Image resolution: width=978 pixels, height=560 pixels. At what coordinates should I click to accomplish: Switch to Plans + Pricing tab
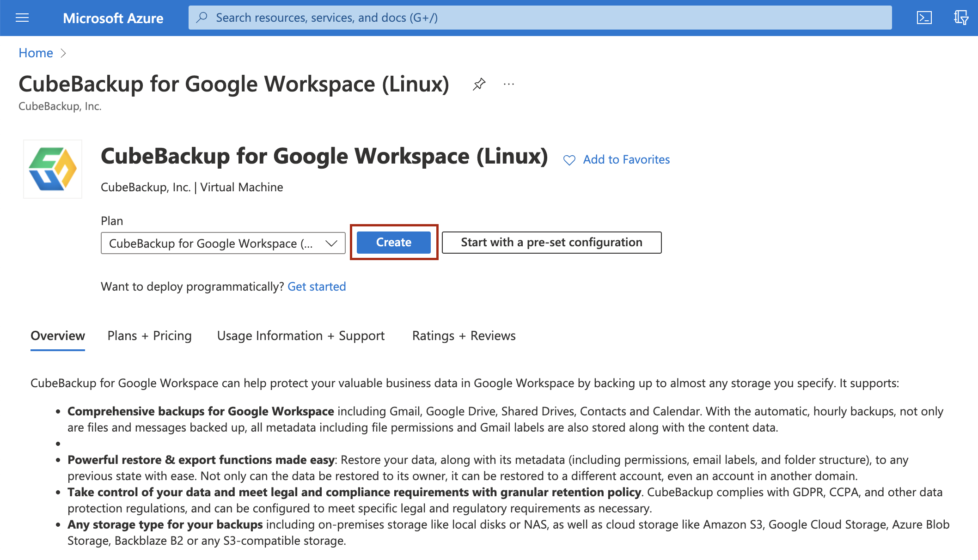click(x=149, y=336)
